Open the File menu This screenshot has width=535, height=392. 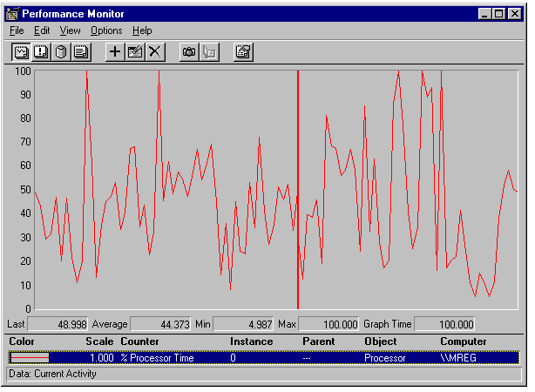point(17,30)
